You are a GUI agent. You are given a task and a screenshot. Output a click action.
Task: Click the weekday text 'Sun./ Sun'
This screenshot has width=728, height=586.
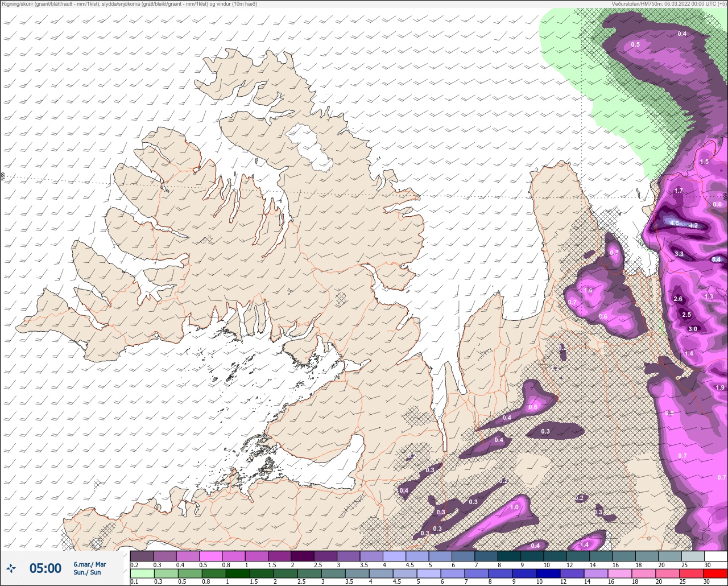pyautogui.click(x=87, y=572)
